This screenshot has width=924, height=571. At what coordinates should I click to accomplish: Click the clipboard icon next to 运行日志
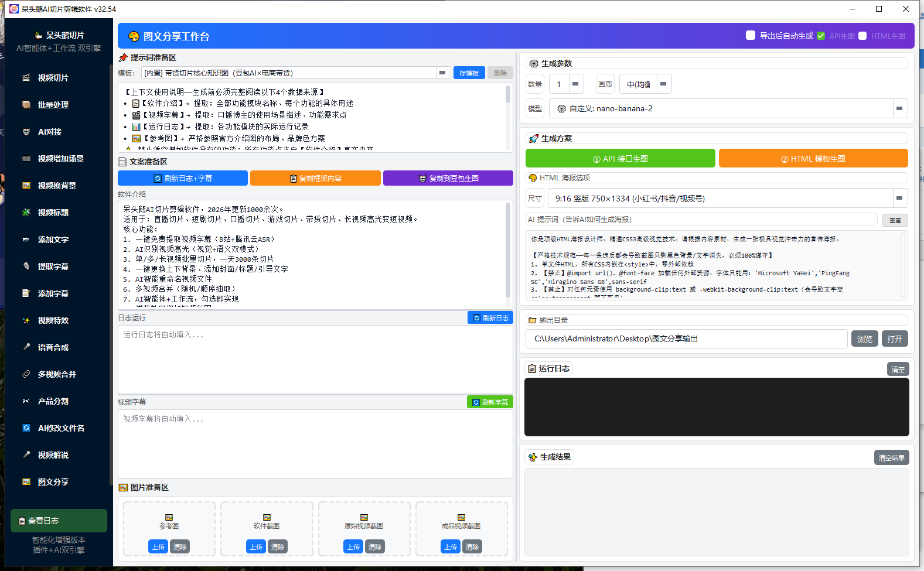pos(532,368)
